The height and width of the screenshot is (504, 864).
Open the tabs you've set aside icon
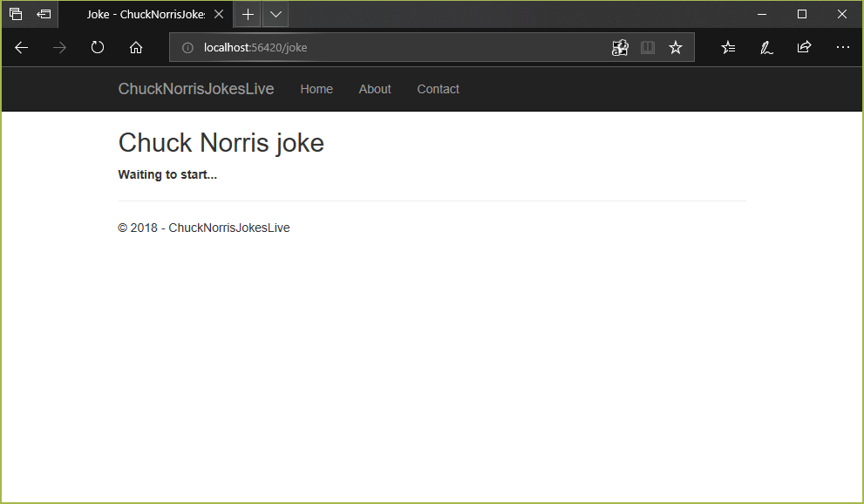(16, 14)
